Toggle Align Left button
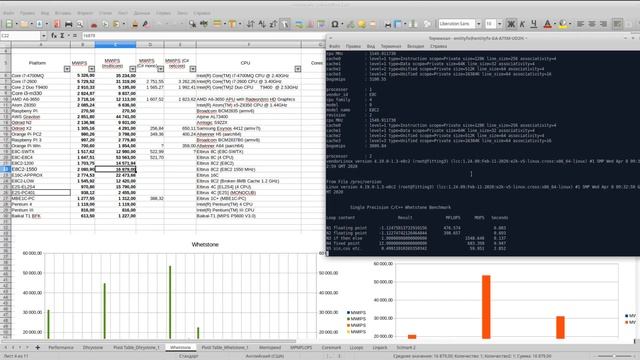Image resolution: width=640 pixels, height=360 pixels. [x=580, y=24]
